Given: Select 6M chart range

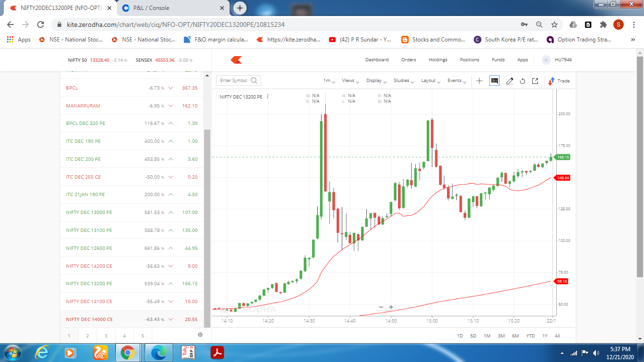Looking at the screenshot, I should click(515, 336).
